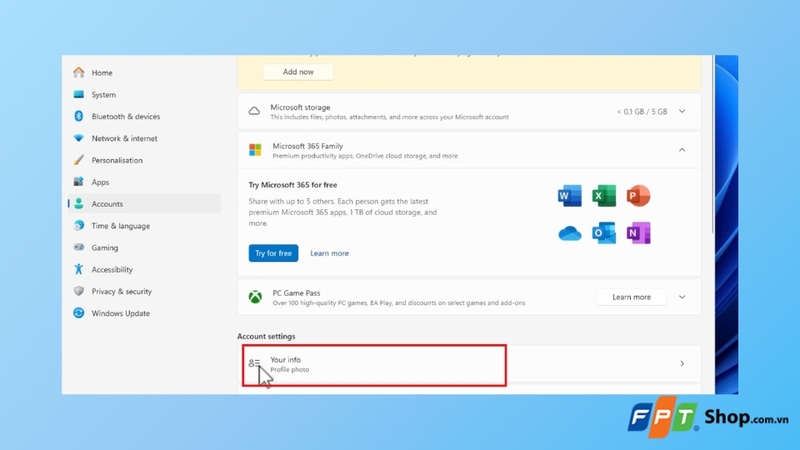Click the Windows Update refresh icon
800x450 pixels.
click(79, 313)
